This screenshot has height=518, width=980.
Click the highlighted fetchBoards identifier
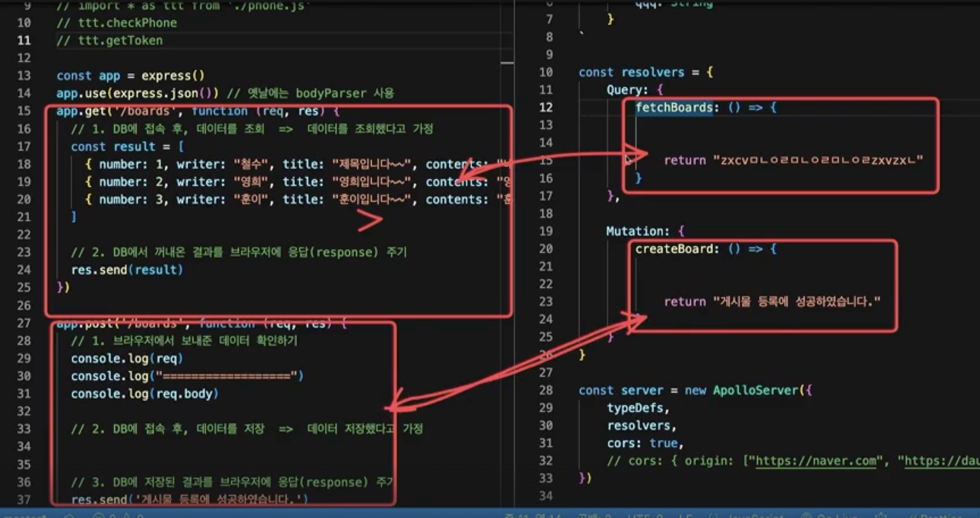click(x=674, y=108)
